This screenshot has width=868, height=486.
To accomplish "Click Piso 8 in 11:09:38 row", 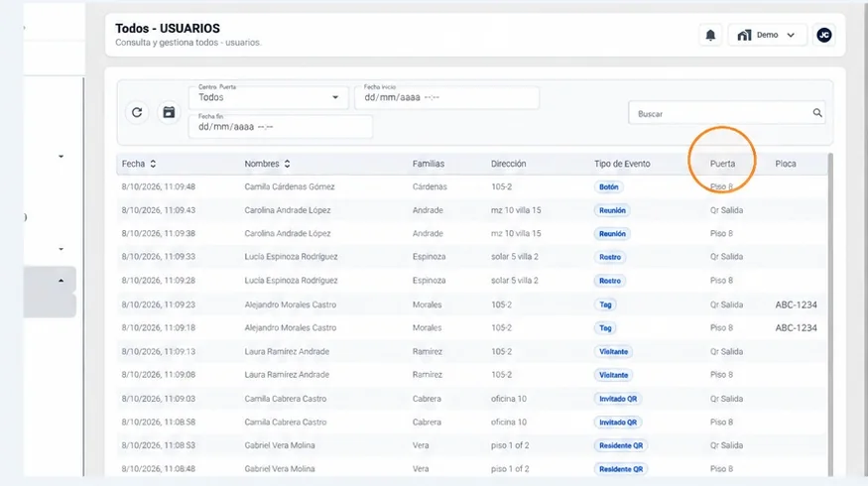I will click(x=721, y=234).
